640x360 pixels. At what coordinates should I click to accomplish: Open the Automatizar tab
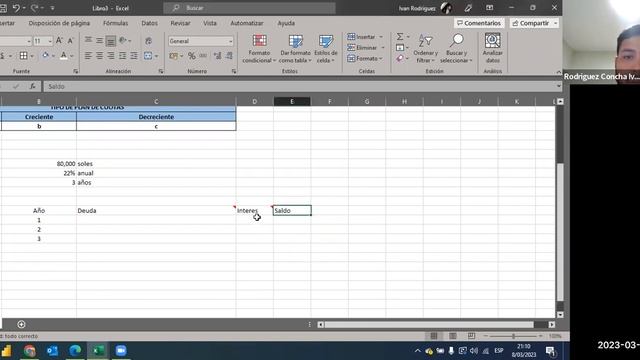(x=247, y=23)
